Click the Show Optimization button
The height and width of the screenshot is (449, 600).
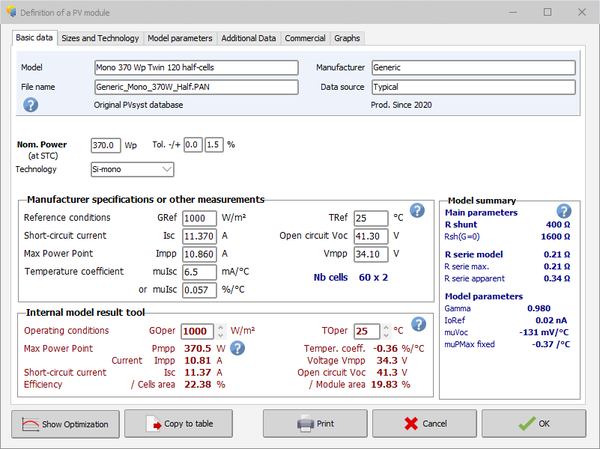tap(66, 423)
